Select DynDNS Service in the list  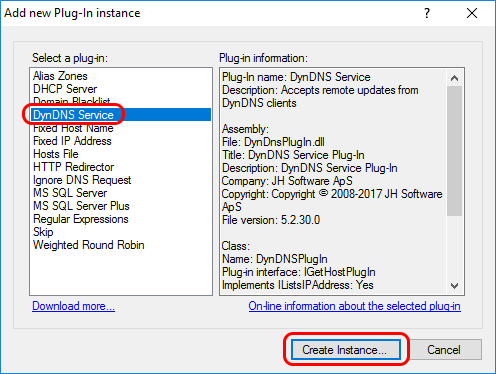coord(121,115)
